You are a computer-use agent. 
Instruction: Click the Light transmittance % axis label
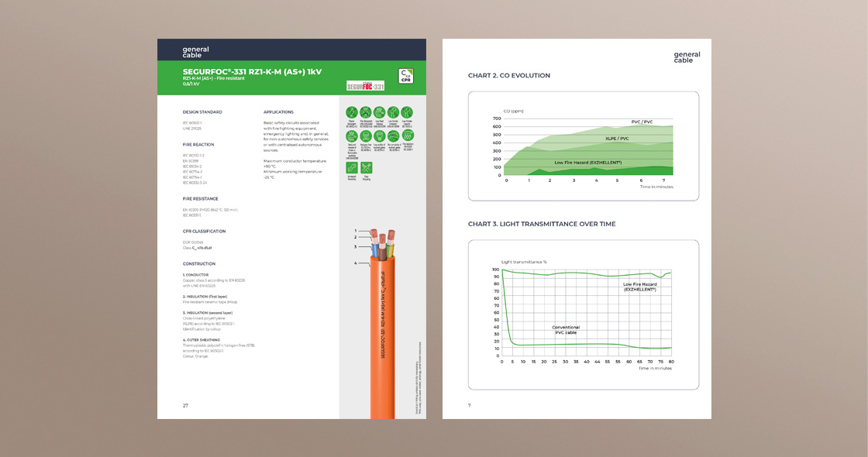tap(524, 263)
